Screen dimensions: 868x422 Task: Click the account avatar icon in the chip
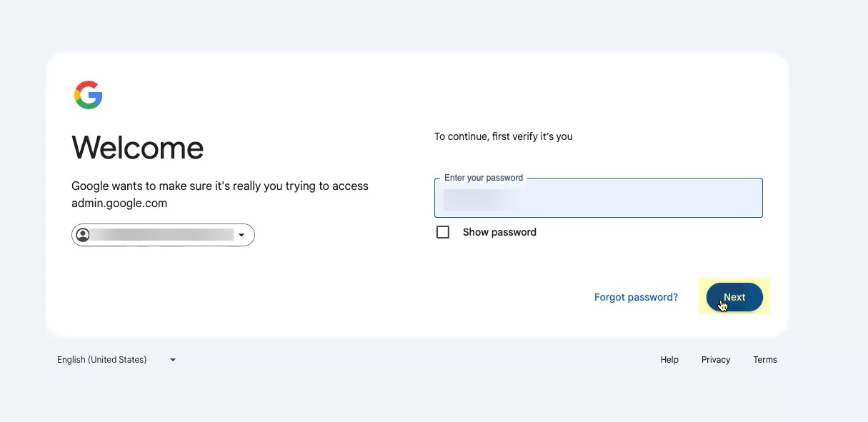(x=84, y=235)
